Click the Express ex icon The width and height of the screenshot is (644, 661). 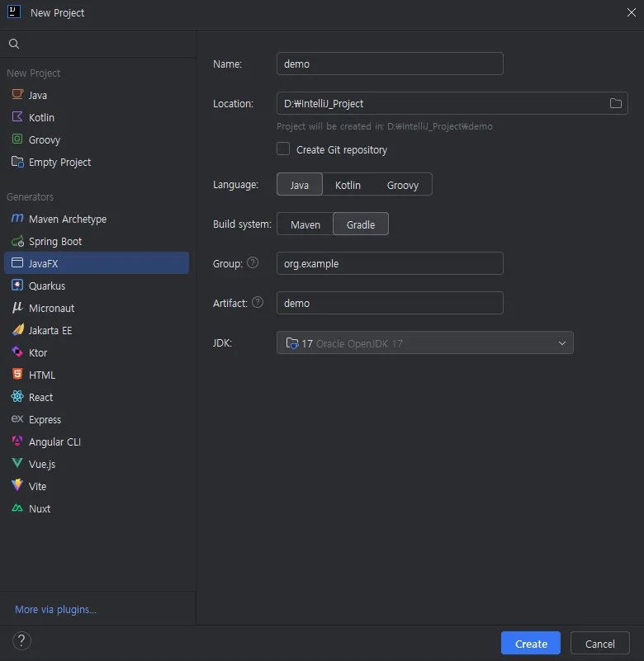tap(17, 418)
